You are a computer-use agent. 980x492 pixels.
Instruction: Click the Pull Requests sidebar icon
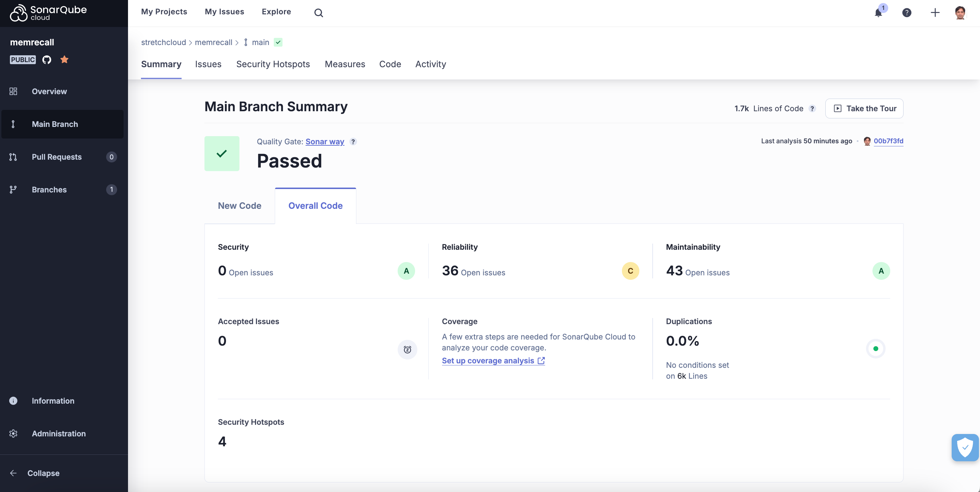(x=13, y=157)
